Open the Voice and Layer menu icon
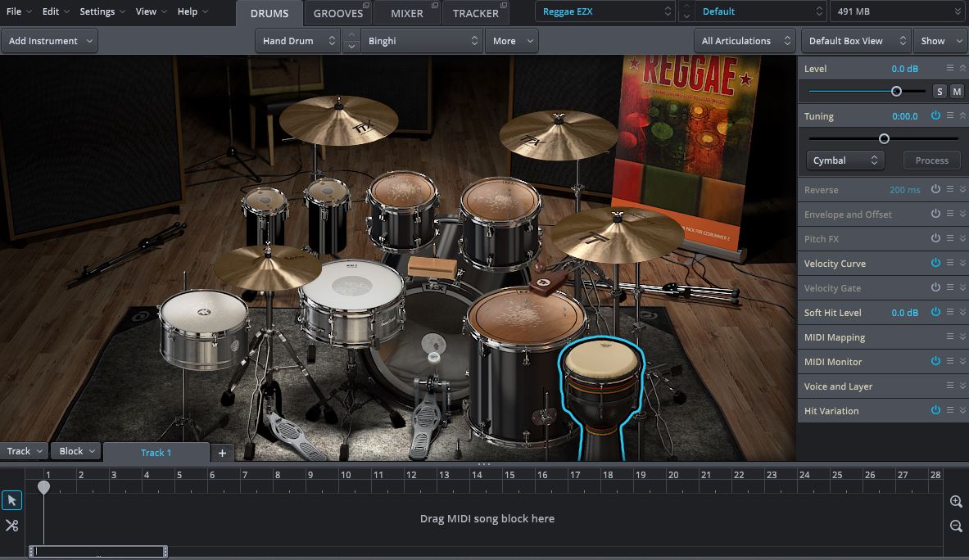Screen dimensions: 969x560 coord(950,386)
